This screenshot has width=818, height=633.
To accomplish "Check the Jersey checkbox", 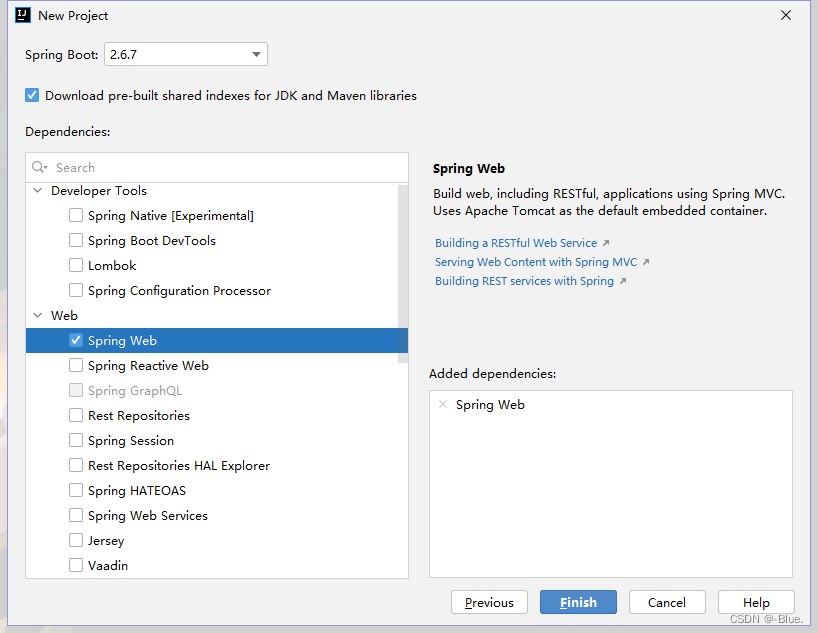I will point(76,540).
